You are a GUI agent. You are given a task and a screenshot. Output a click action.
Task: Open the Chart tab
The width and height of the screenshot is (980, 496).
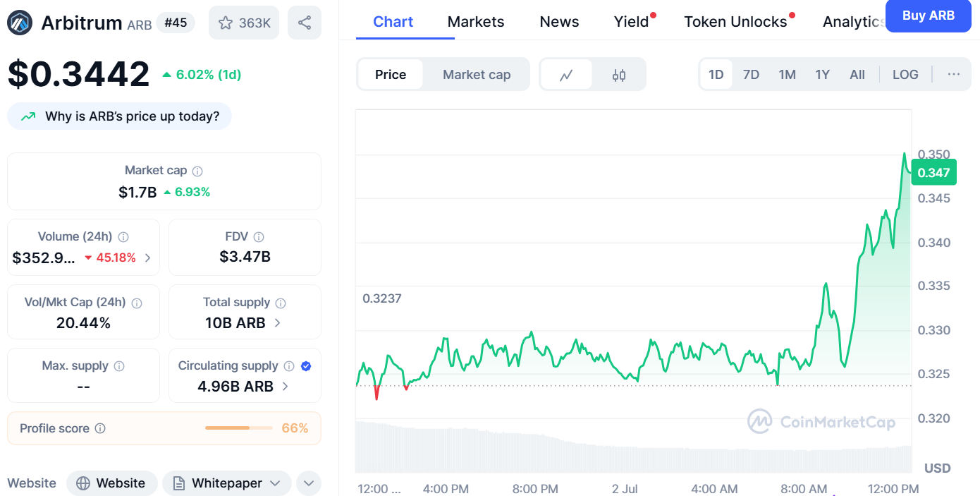(x=393, y=22)
